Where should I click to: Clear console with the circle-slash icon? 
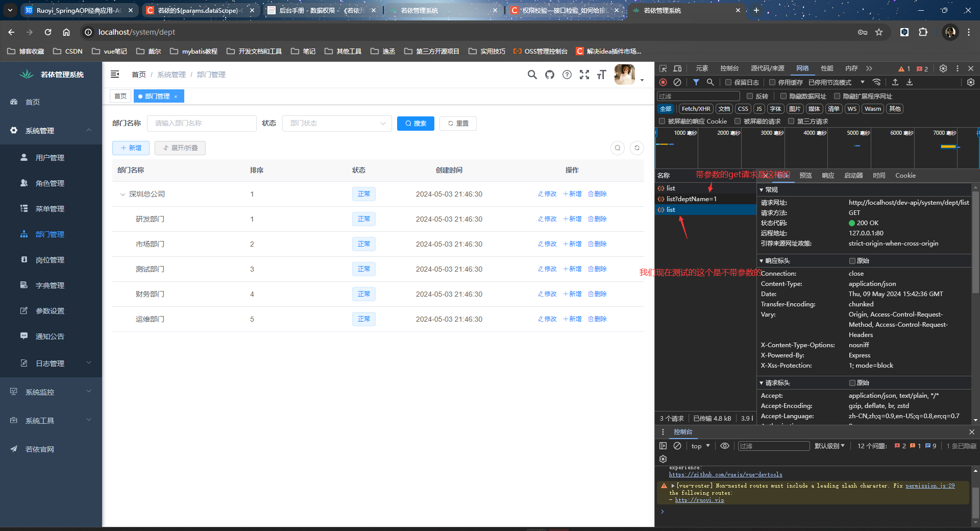click(677, 446)
